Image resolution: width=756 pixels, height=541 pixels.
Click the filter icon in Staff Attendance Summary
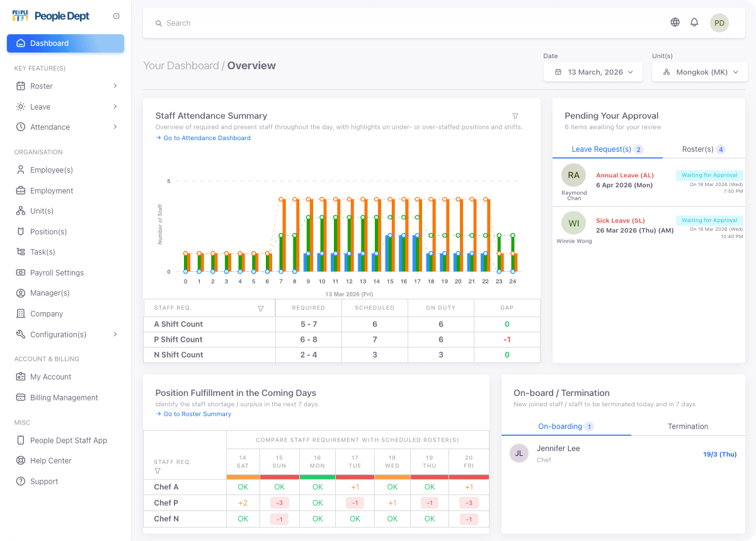click(515, 116)
